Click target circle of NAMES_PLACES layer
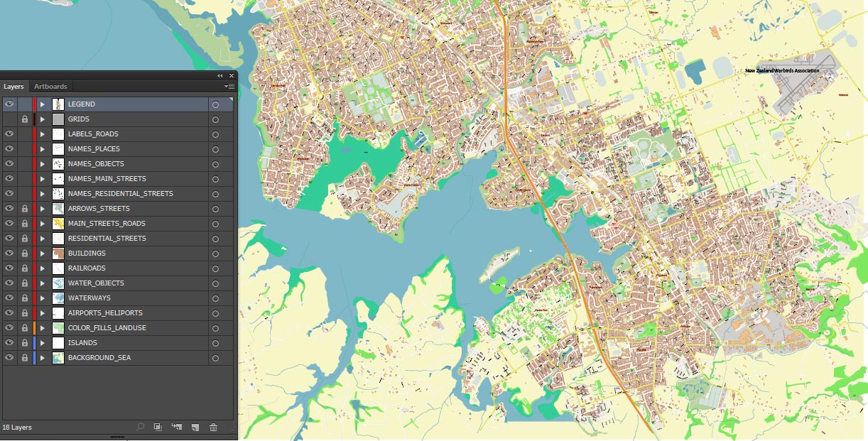 tap(215, 149)
